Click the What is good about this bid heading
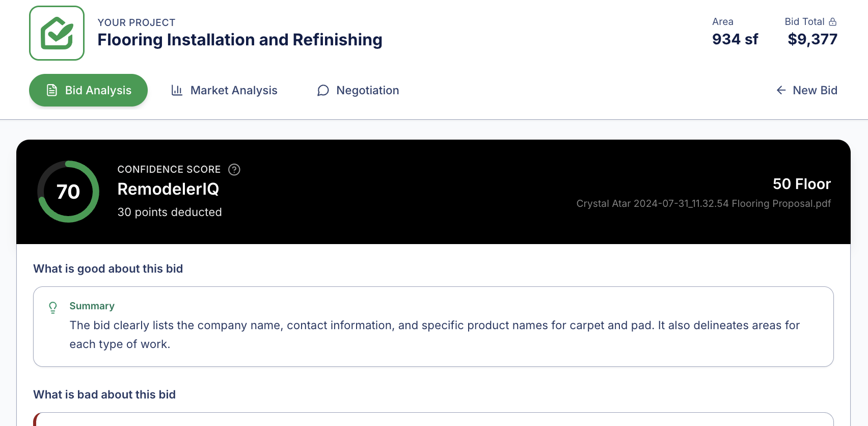 coord(108,269)
